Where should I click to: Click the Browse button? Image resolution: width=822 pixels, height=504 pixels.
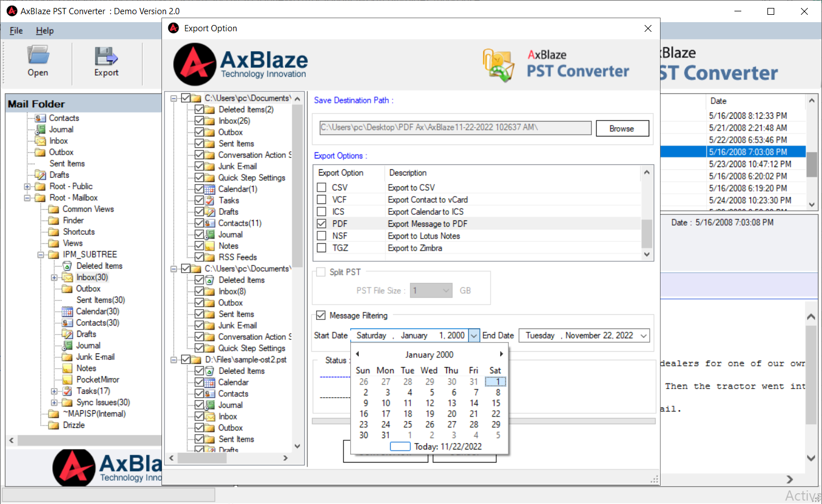622,128
